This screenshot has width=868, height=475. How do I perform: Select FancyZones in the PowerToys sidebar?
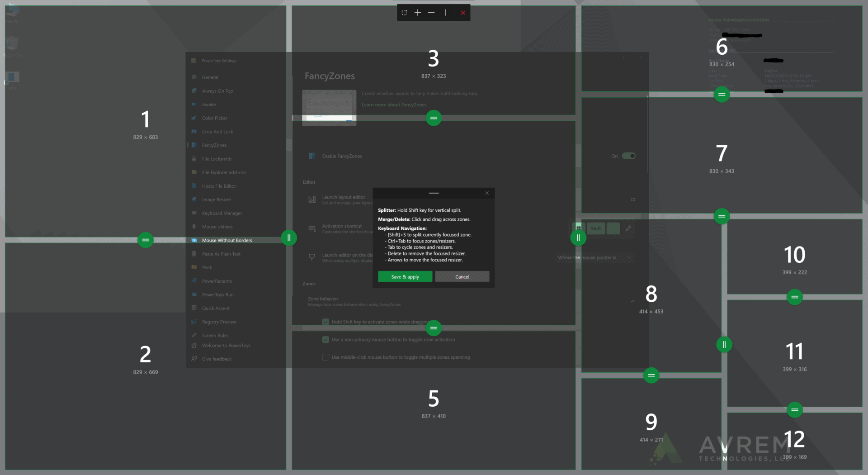click(212, 145)
